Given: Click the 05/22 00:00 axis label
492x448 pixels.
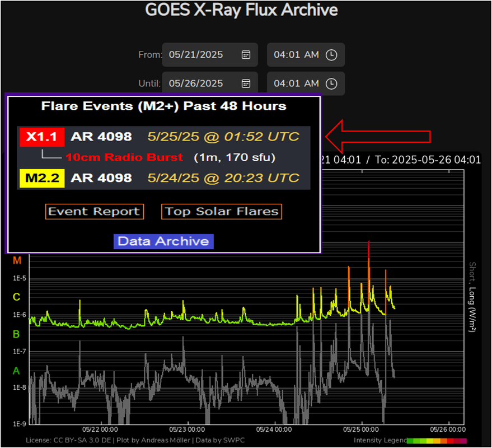Looking at the screenshot, I should 100,430.
